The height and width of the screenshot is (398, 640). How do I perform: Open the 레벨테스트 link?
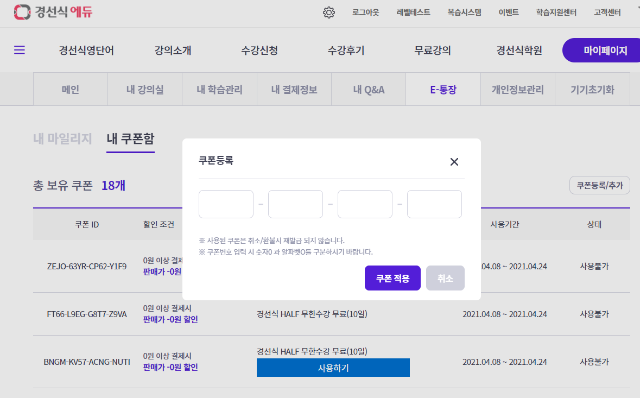pyautogui.click(x=413, y=13)
